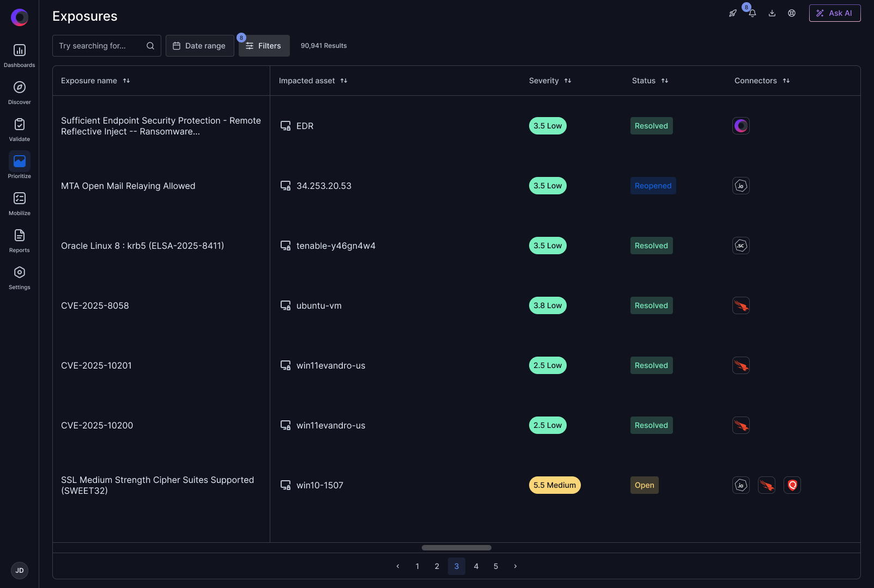Click the horizontal table scrollbar
This screenshot has height=588, width=874.
(x=457, y=548)
